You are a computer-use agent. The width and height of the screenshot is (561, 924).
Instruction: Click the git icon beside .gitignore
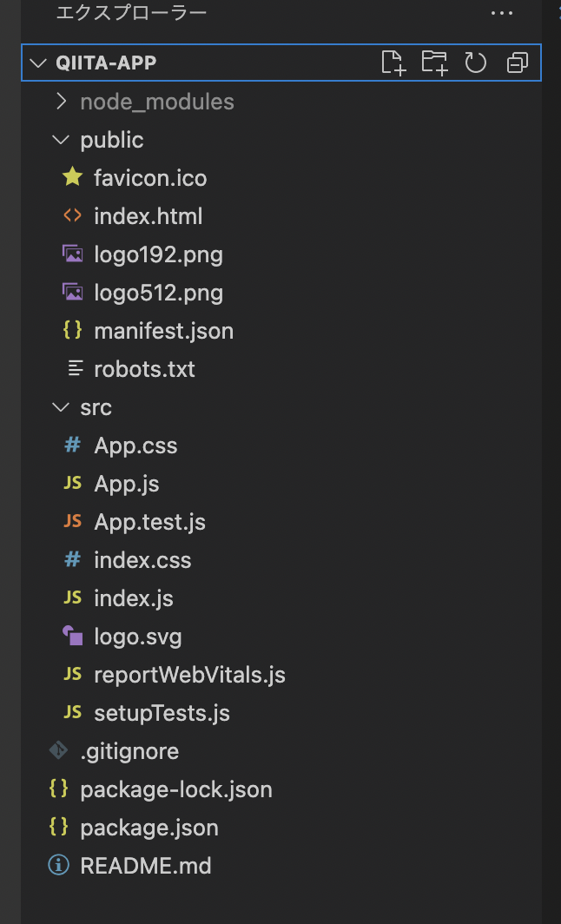point(58,751)
